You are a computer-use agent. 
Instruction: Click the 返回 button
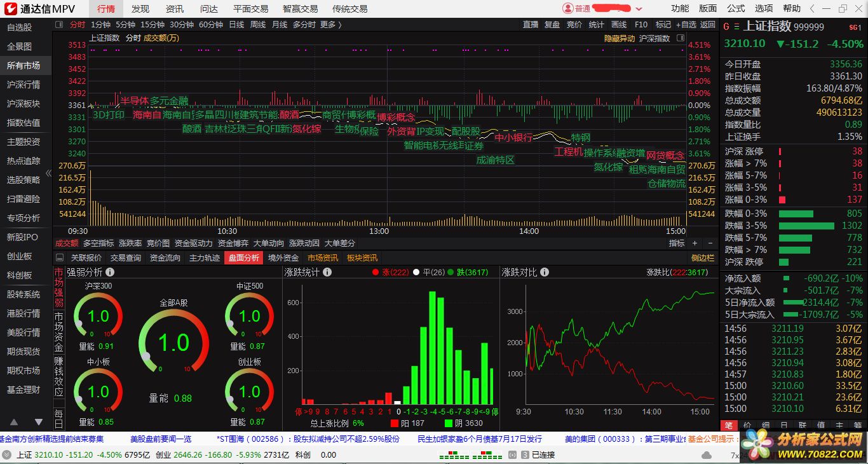[x=708, y=24]
